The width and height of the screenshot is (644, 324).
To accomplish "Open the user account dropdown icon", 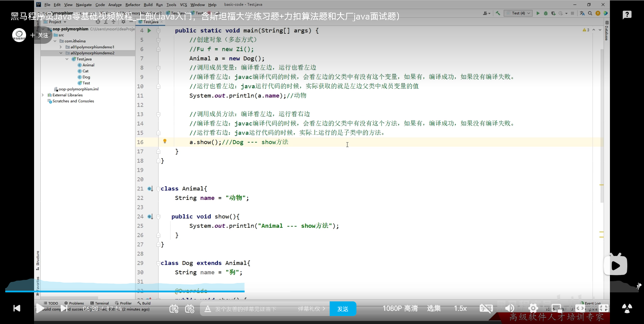I will click(x=486, y=13).
